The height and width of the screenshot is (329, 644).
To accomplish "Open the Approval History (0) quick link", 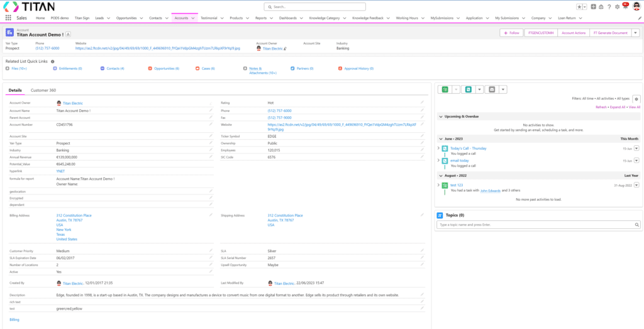I will click(x=358, y=69).
